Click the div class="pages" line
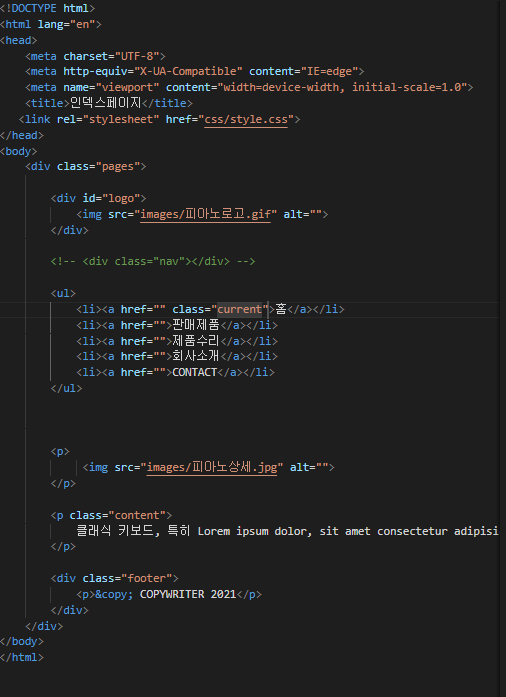This screenshot has width=506, height=697. click(86, 166)
